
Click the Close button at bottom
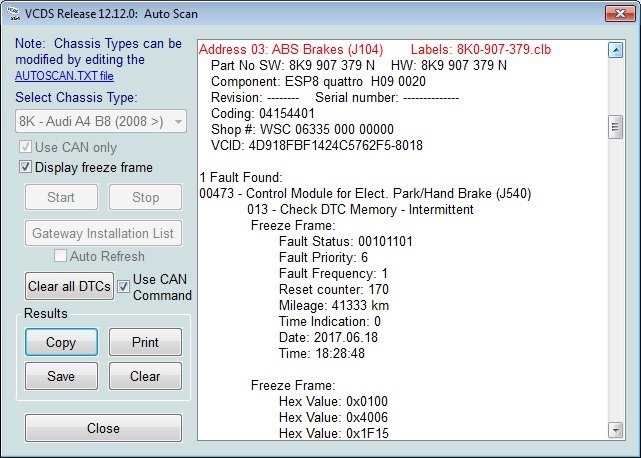[x=103, y=428]
